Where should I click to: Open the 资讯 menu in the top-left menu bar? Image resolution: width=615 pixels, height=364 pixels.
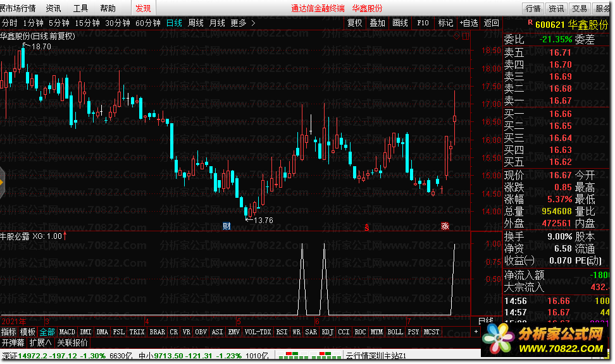coord(53,8)
